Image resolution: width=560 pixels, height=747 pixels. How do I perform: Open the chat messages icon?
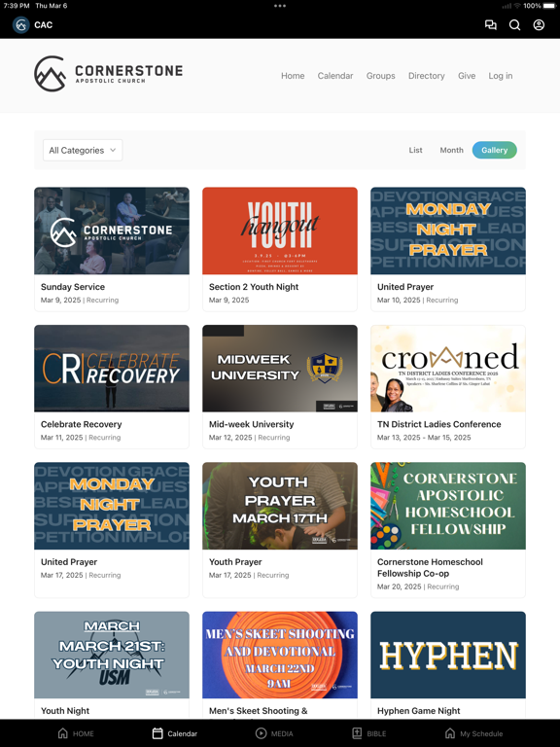(490, 24)
